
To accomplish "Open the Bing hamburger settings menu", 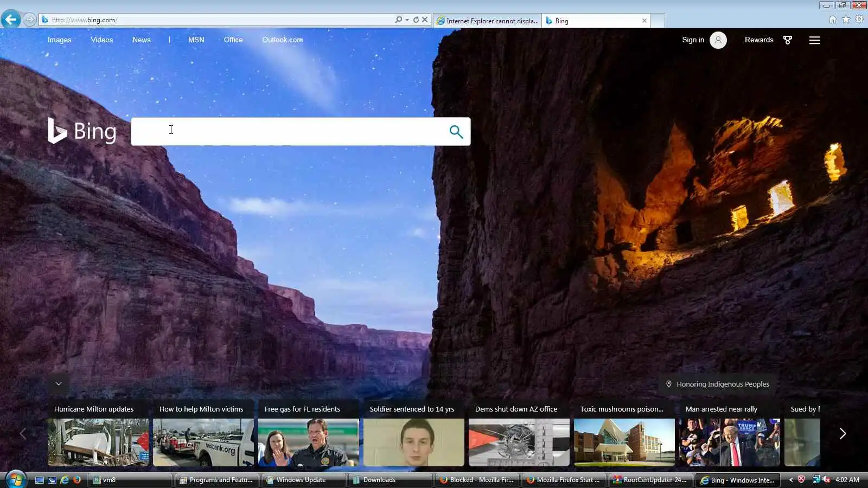I will 815,40.
